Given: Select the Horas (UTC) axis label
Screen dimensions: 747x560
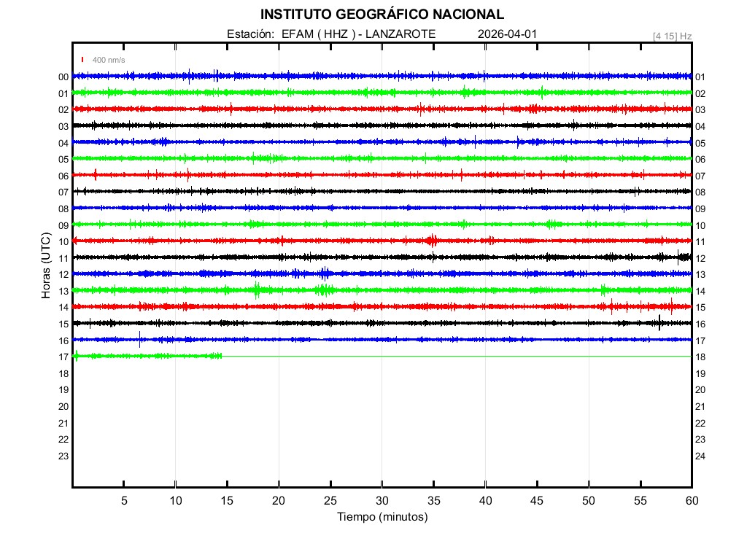Looking at the screenshot, I should [46, 266].
